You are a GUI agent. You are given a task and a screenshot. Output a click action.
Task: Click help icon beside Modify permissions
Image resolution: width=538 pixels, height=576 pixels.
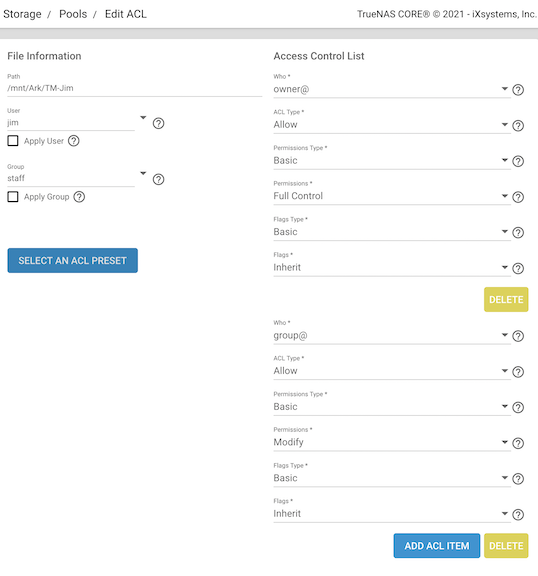click(x=518, y=443)
